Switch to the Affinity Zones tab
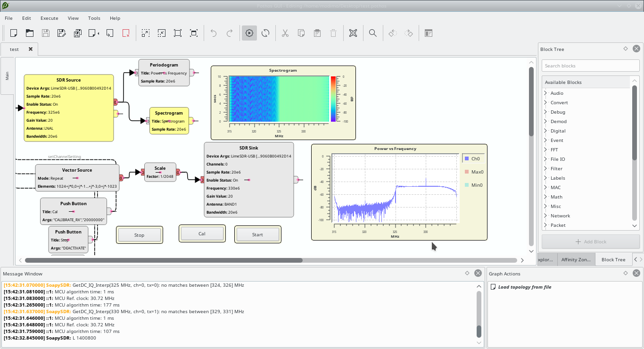 pyautogui.click(x=576, y=259)
